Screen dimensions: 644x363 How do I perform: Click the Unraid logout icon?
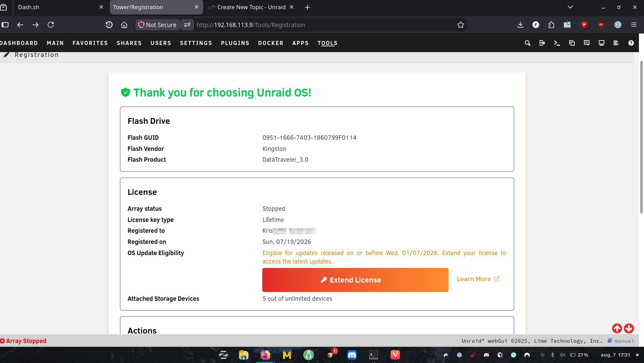(542, 43)
